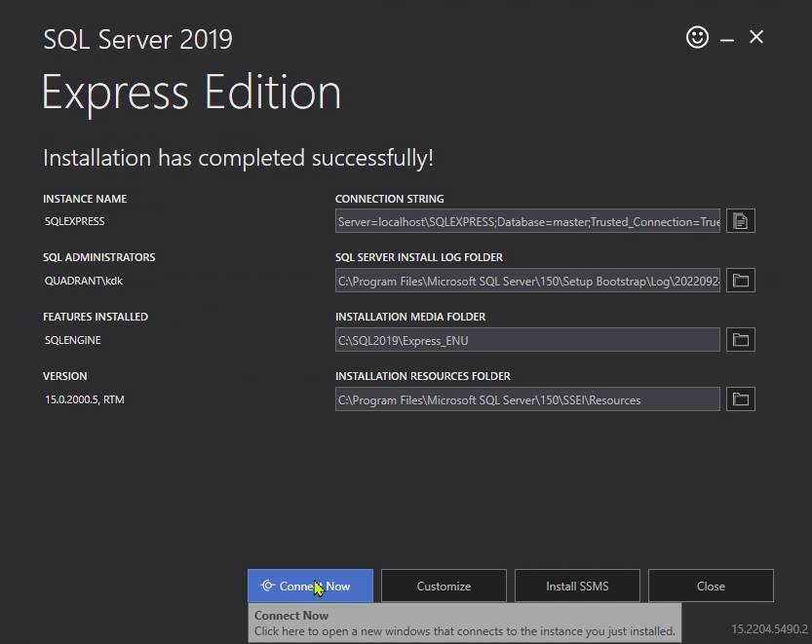Copy the connection string with the clipboard icon
The height and width of the screenshot is (644, 812).
[741, 221]
